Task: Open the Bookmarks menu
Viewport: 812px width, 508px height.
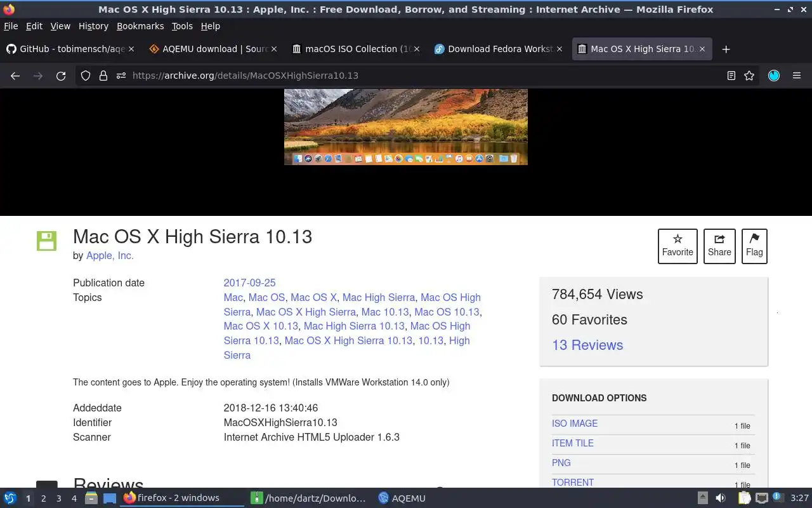Action: [140, 26]
